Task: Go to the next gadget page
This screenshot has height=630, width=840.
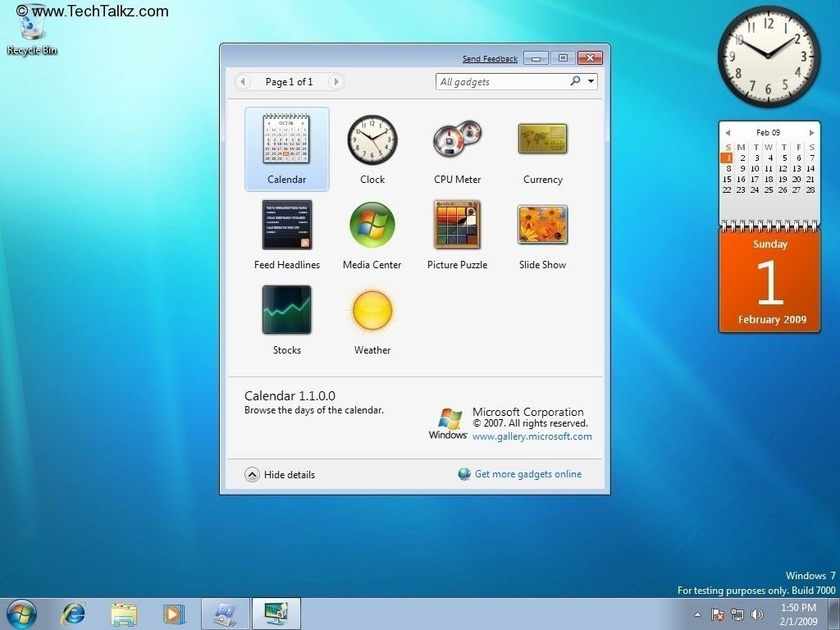Action: [336, 81]
